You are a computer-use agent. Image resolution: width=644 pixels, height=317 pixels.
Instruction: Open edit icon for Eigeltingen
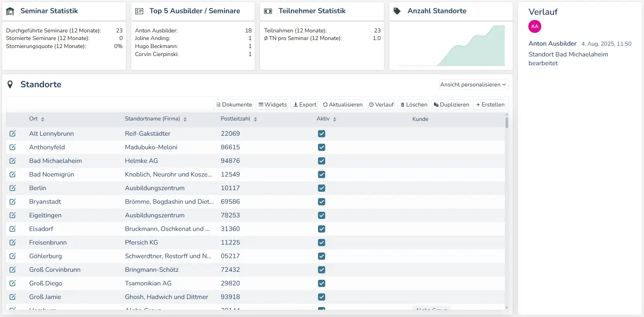tap(13, 215)
